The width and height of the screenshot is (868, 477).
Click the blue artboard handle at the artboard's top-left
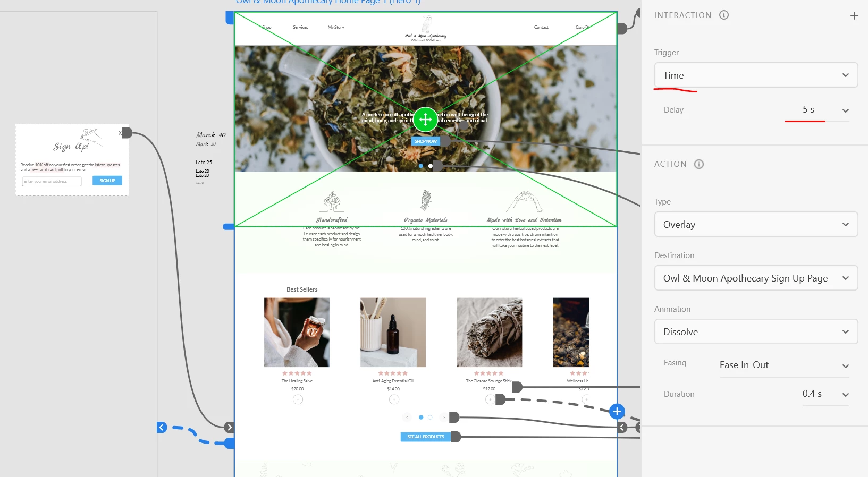(230, 18)
